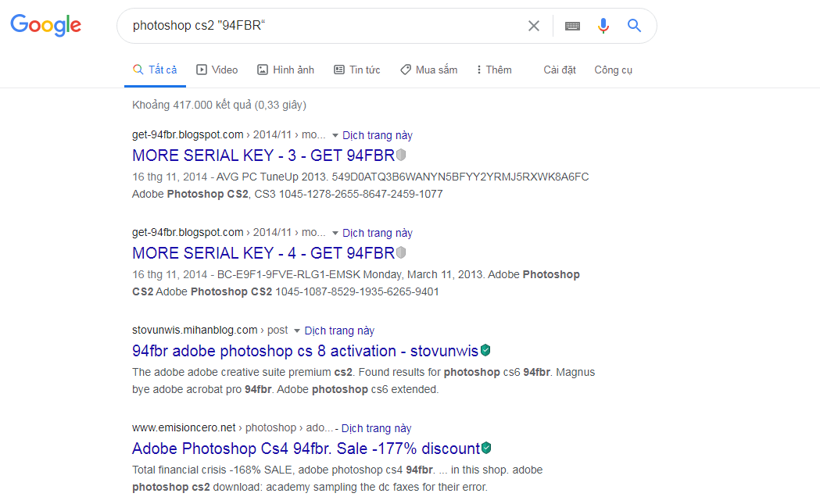Clear the search box text
Image resolution: width=820 pixels, height=504 pixels.
(534, 26)
